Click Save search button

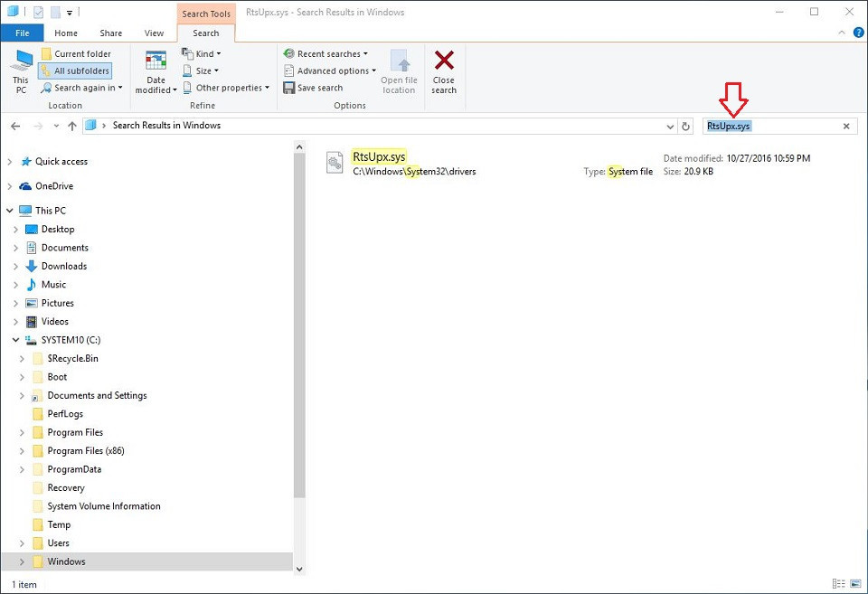pyautogui.click(x=314, y=88)
